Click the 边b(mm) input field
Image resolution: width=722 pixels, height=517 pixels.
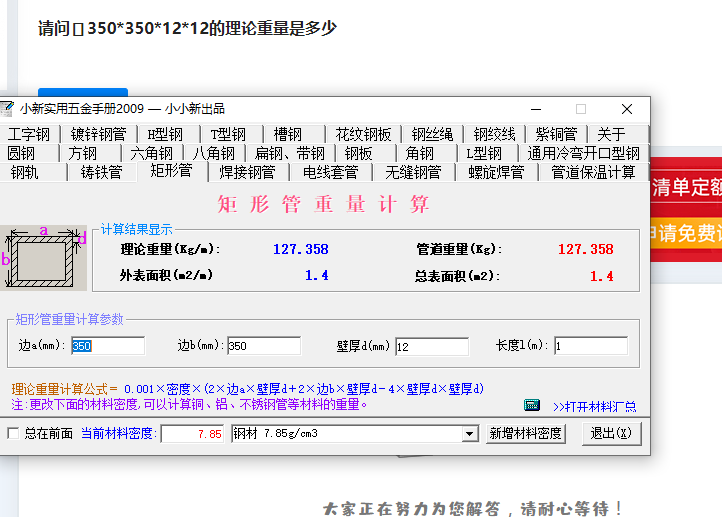264,346
